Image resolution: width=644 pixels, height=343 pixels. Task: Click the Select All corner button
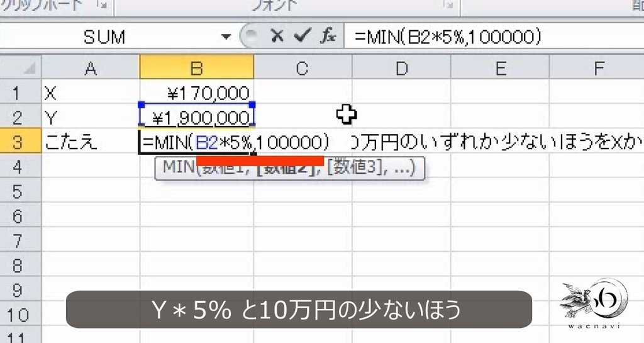click(21, 68)
